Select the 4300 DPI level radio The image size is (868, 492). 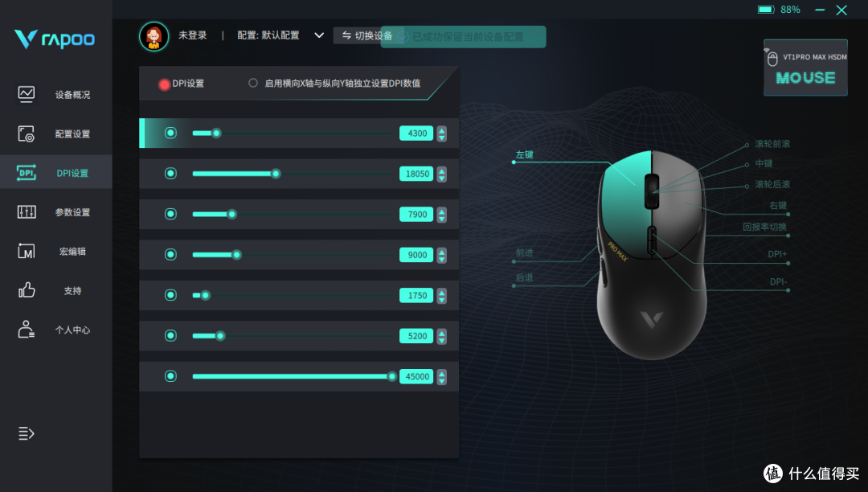pyautogui.click(x=170, y=133)
